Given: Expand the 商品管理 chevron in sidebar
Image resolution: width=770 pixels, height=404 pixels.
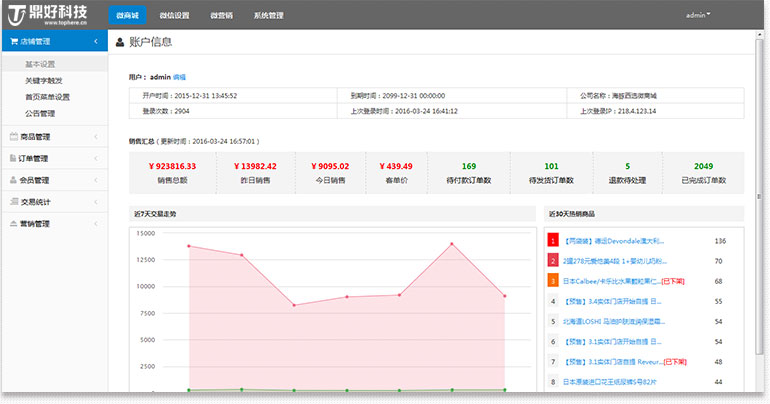Looking at the screenshot, I should [95, 137].
